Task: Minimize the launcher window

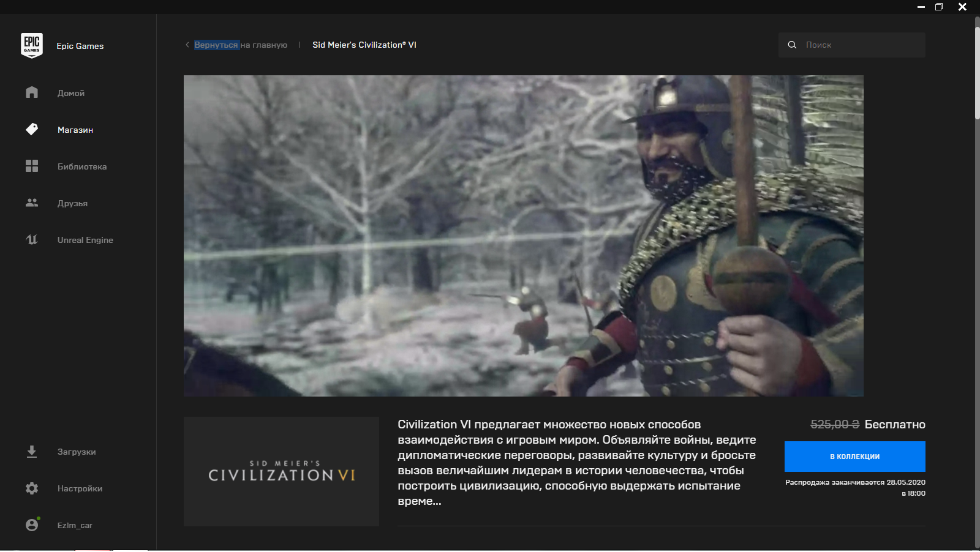Action: 921,7
